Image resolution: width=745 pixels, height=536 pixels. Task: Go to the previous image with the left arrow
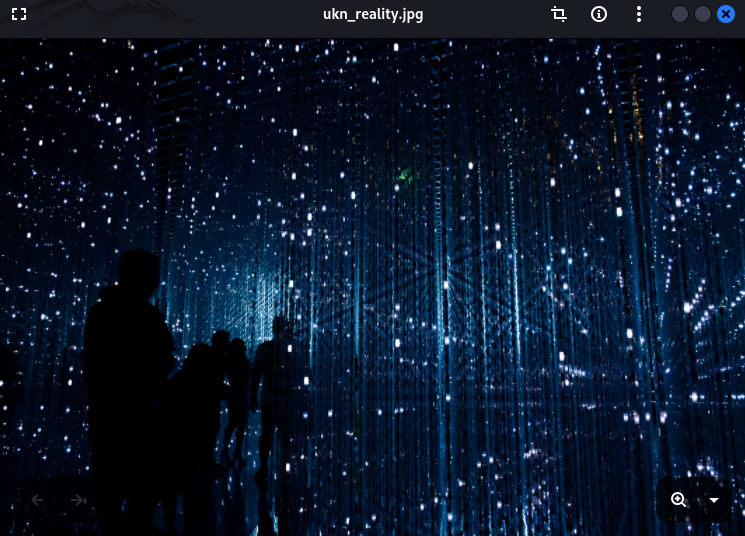coord(37,500)
